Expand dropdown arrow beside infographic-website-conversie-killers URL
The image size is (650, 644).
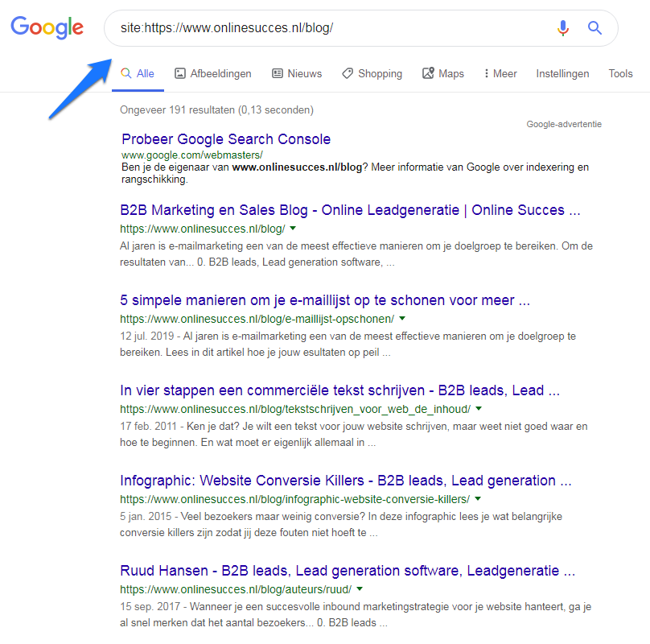click(x=478, y=498)
